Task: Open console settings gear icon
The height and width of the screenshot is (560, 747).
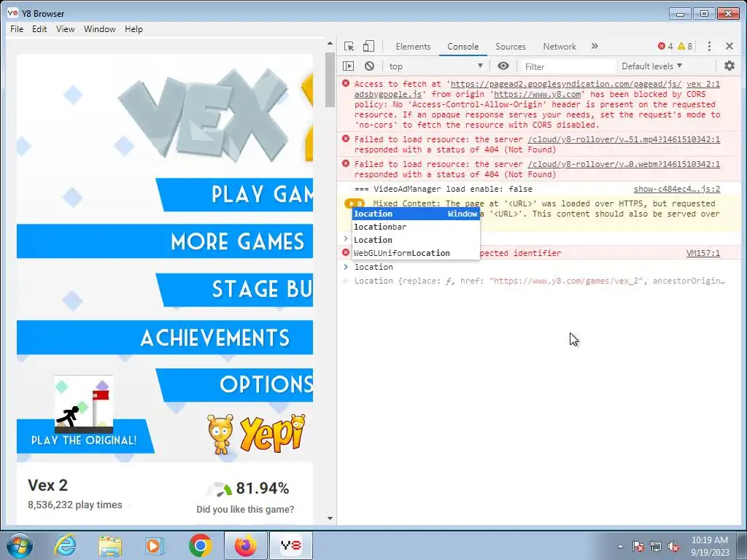Action: pyautogui.click(x=729, y=66)
